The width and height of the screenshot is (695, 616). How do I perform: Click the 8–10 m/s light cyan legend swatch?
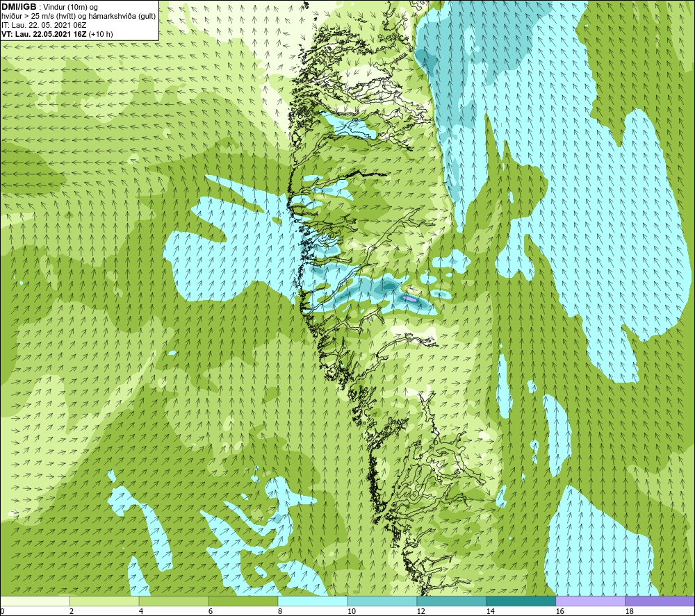(313, 601)
